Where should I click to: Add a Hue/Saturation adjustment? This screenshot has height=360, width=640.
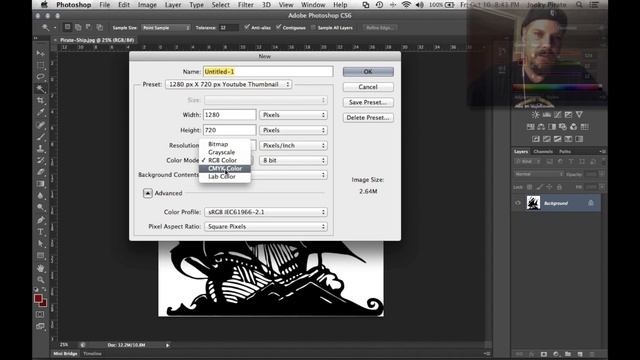[530, 127]
